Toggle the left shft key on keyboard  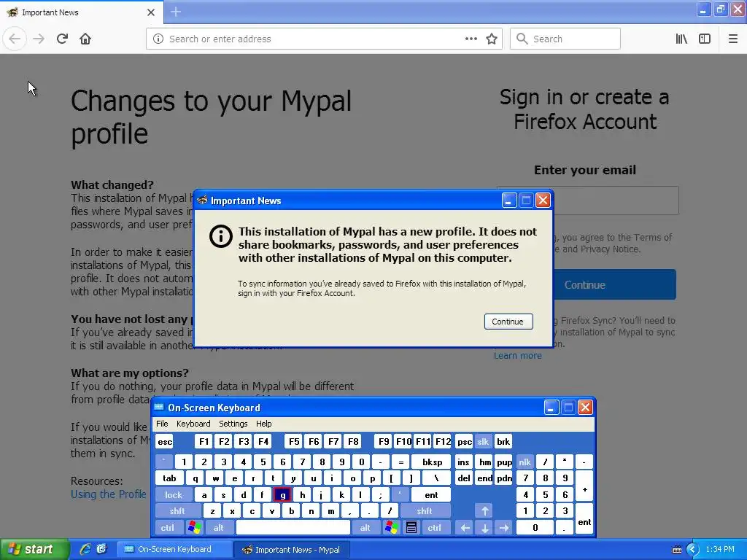pos(177,511)
